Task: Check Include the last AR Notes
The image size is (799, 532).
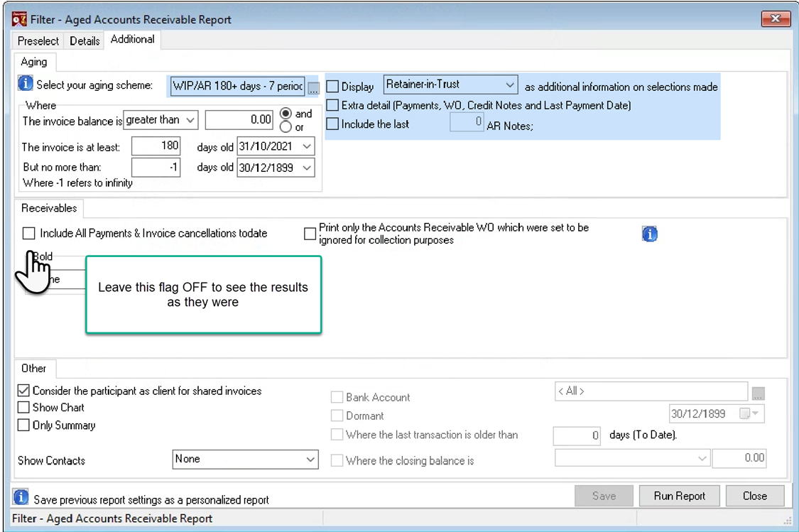Action: point(332,124)
